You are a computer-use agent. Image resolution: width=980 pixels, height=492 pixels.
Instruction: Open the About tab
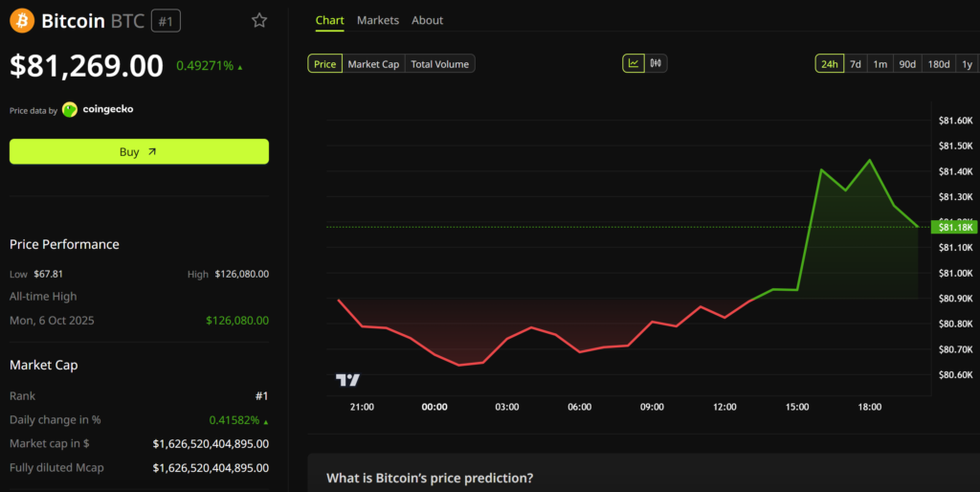(427, 20)
